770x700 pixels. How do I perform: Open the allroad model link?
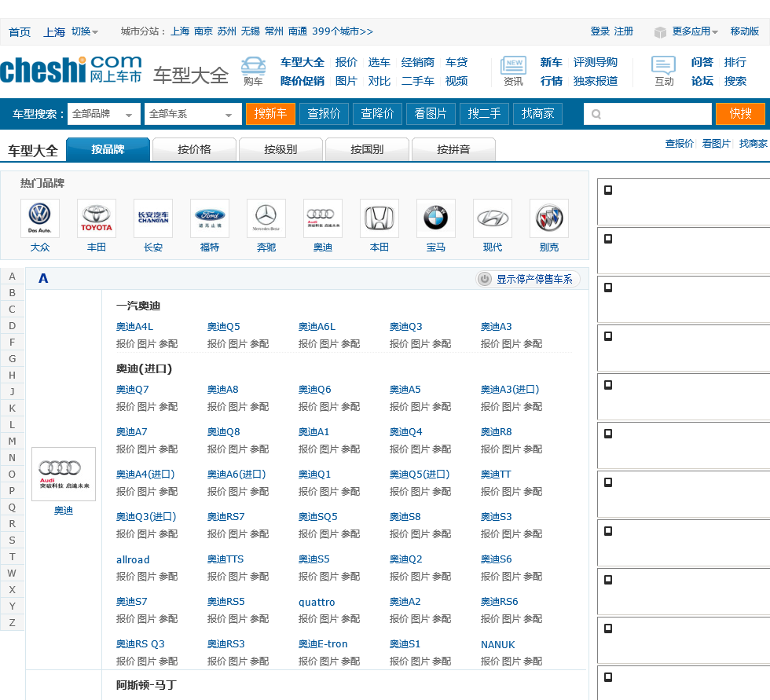(133, 559)
